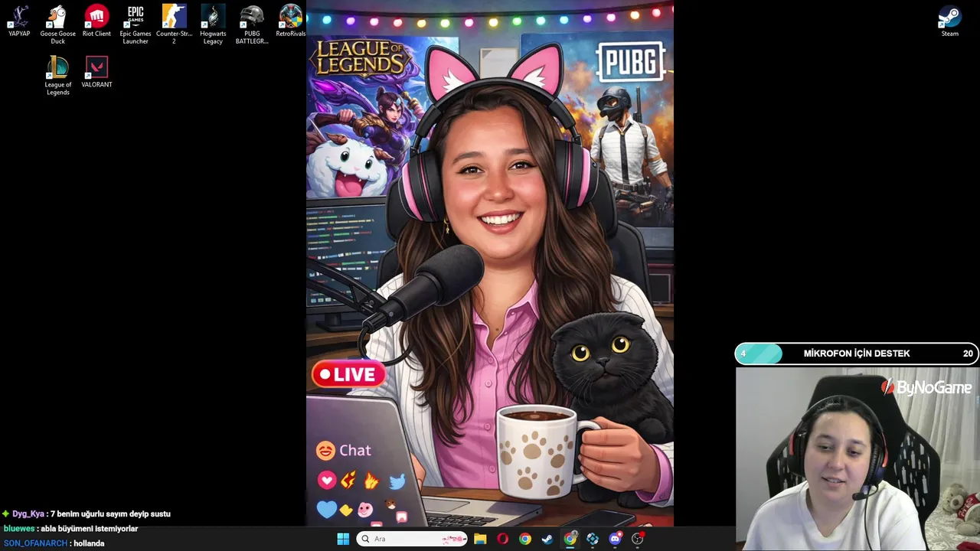Open the YAPYAP desktop shortcut
Viewport: 980px width, 551px height.
[x=19, y=21]
